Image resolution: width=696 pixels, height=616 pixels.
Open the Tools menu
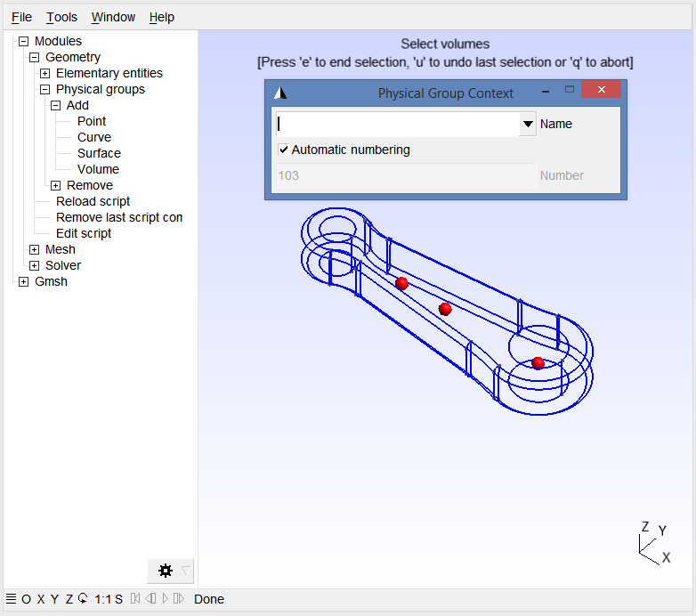coord(61,17)
